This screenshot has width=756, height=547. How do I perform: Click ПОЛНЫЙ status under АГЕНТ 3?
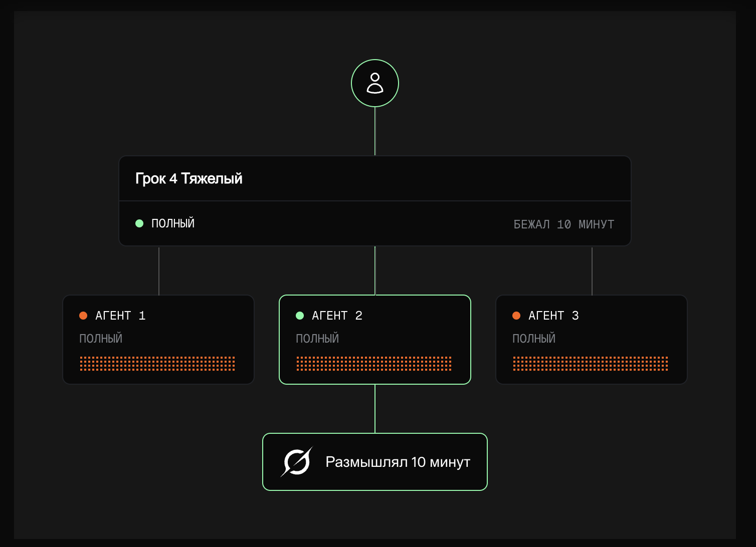[x=534, y=339]
